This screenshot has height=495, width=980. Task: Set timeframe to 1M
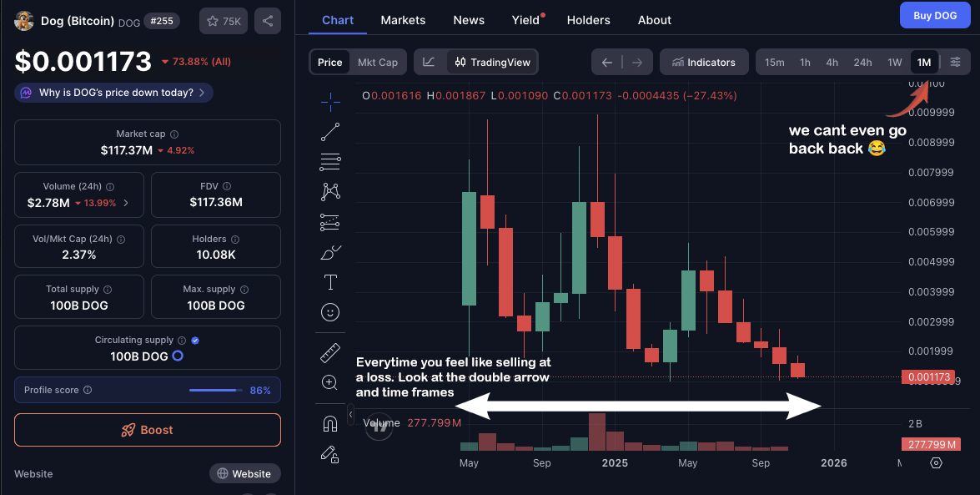tap(924, 62)
